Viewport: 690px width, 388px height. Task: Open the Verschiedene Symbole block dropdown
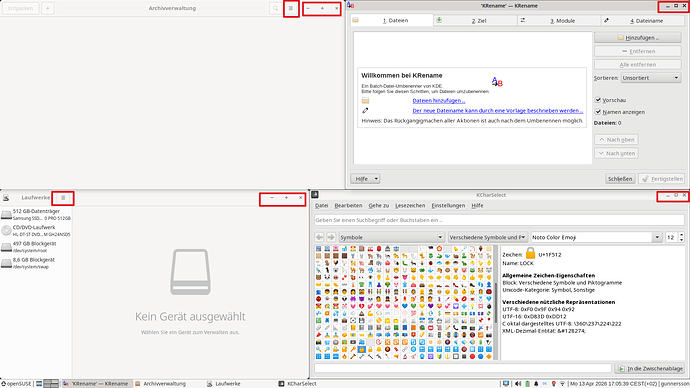click(x=488, y=237)
